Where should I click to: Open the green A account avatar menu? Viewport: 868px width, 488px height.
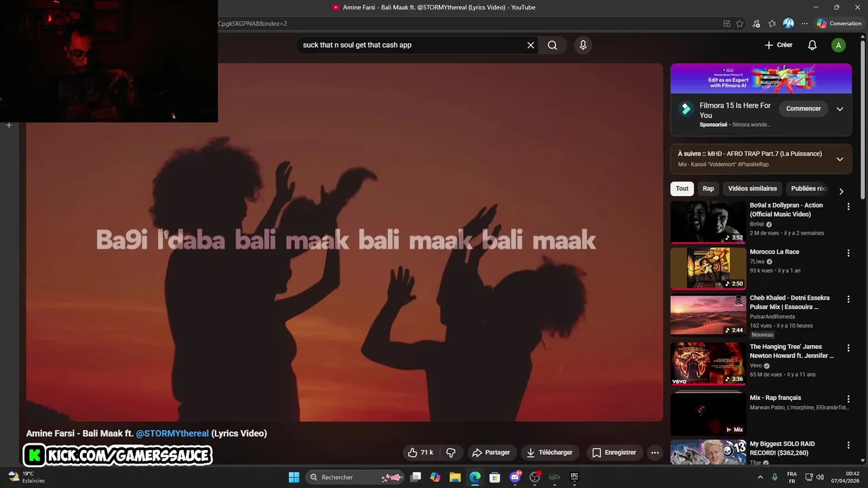point(839,45)
